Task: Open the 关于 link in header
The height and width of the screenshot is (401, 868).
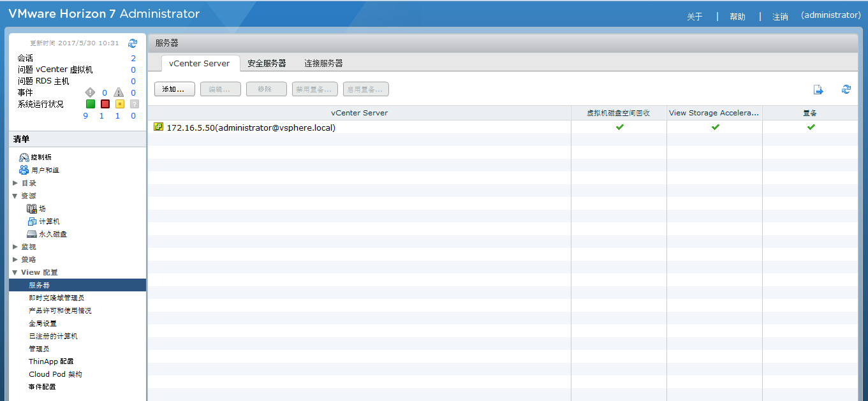Action: 695,17
